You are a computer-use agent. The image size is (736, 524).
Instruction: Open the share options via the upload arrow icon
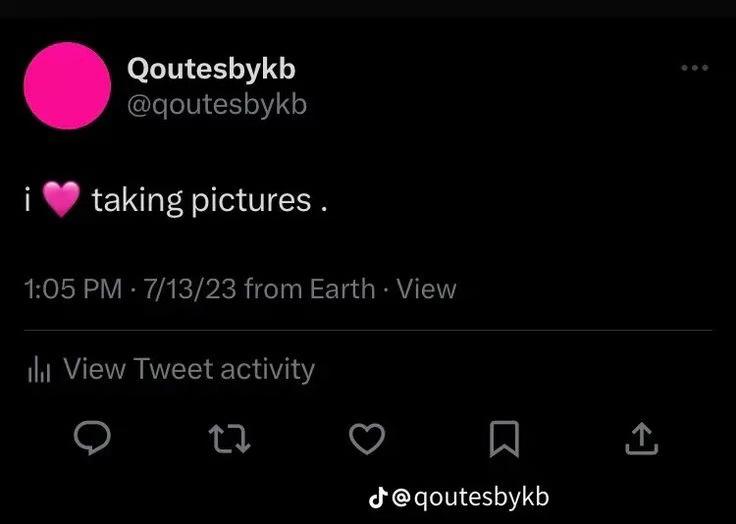(x=642, y=439)
